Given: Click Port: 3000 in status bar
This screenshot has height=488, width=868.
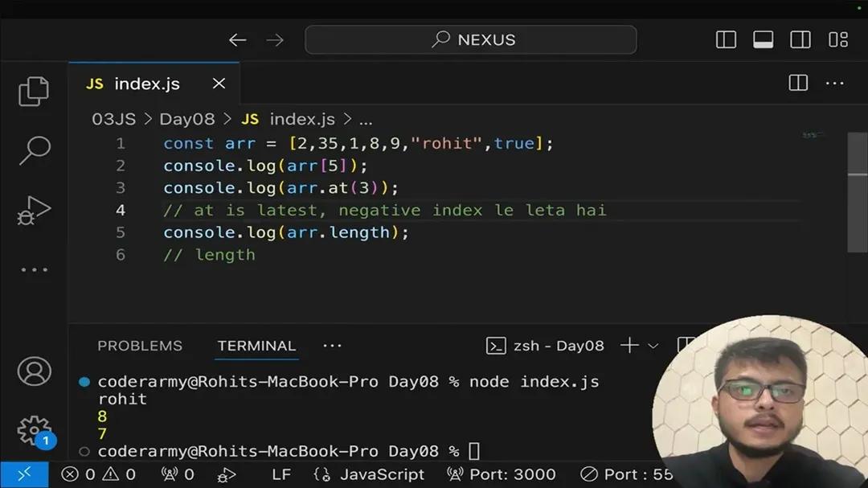Looking at the screenshot, I should [502, 474].
